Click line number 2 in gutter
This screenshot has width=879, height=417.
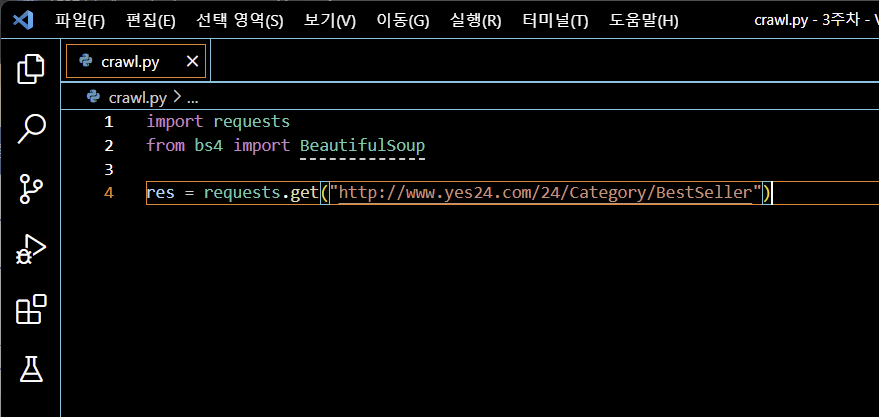click(x=109, y=146)
